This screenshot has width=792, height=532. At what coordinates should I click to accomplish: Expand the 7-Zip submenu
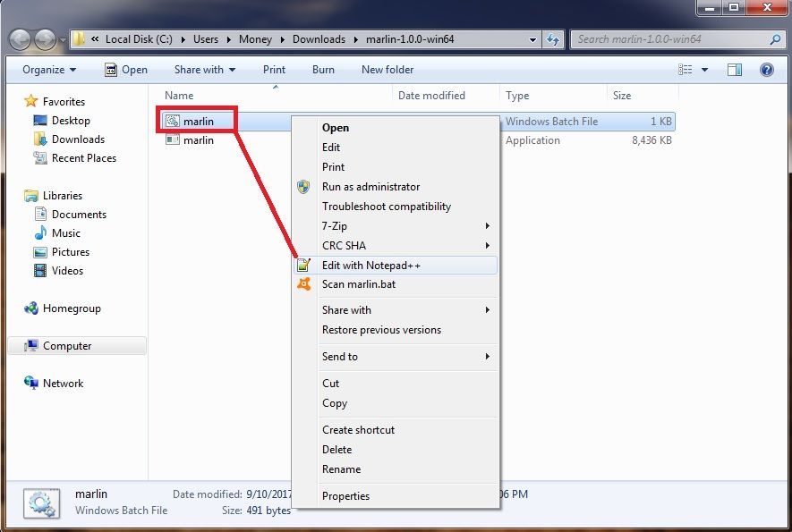tap(395, 225)
